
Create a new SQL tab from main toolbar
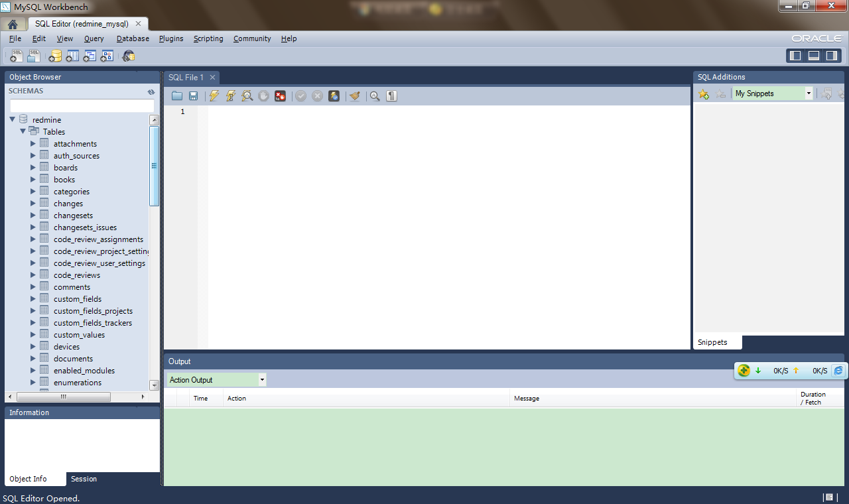tap(17, 56)
